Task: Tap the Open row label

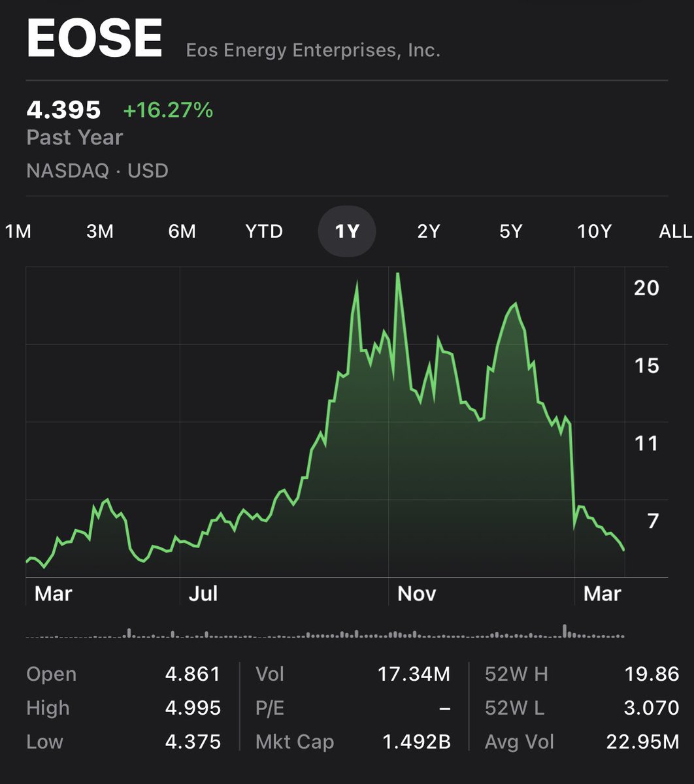Action: (x=52, y=674)
